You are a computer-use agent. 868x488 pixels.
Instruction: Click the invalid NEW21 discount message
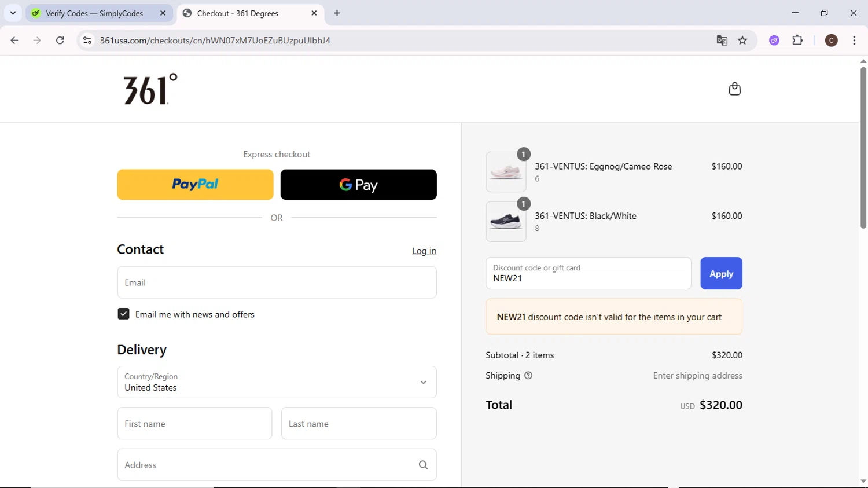coord(614,317)
